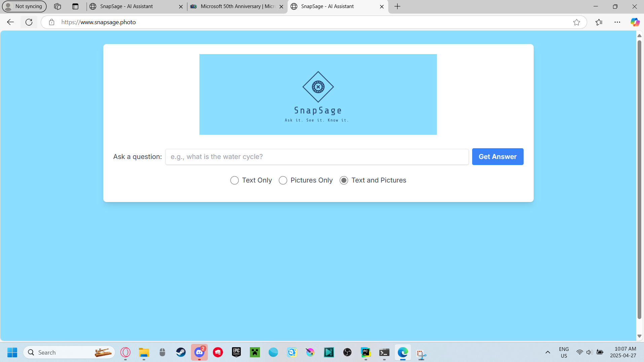This screenshot has width=644, height=362.
Task: Click the taskbar Search box
Action: click(x=69, y=352)
